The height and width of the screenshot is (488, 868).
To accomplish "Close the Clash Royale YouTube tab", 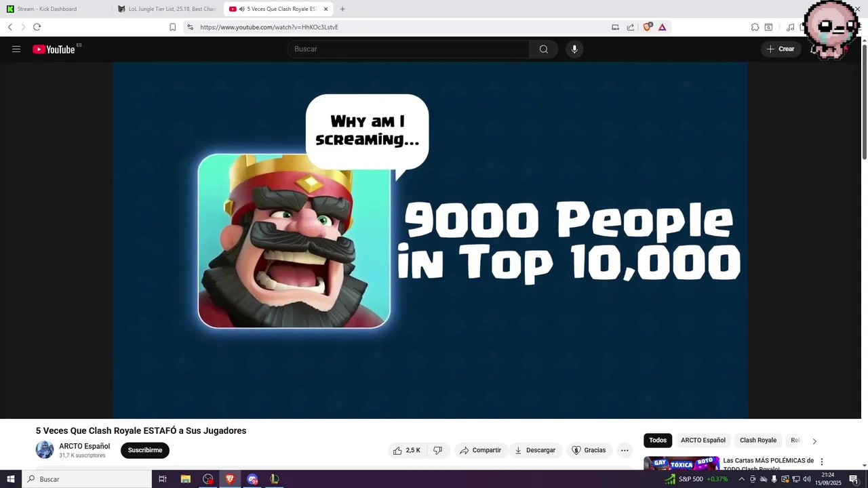I will (325, 9).
